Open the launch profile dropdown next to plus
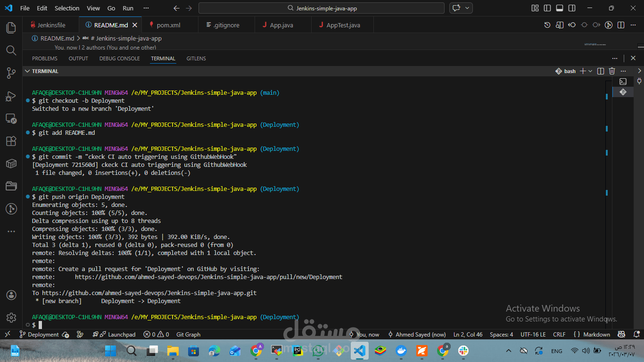The width and height of the screenshot is (644, 362). pyautogui.click(x=590, y=71)
